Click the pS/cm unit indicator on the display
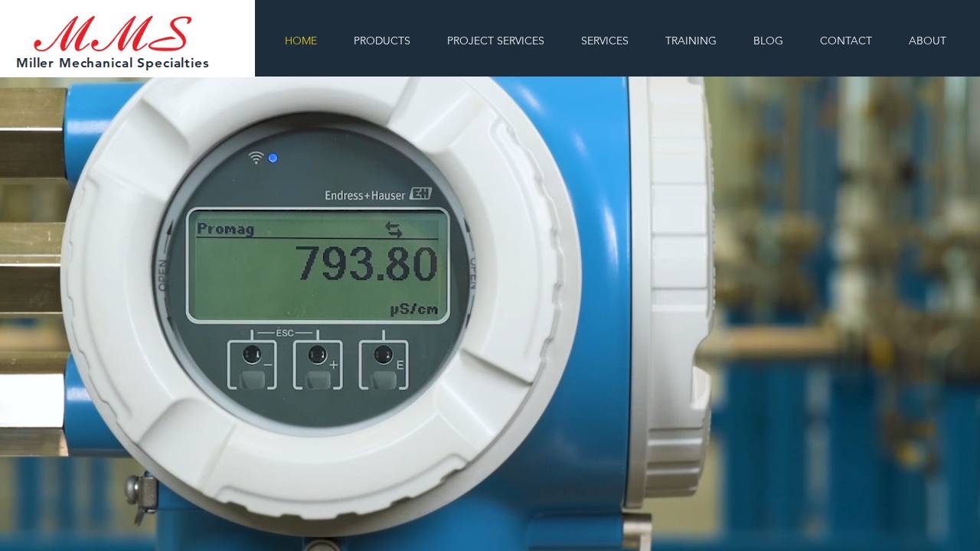 click(x=413, y=308)
